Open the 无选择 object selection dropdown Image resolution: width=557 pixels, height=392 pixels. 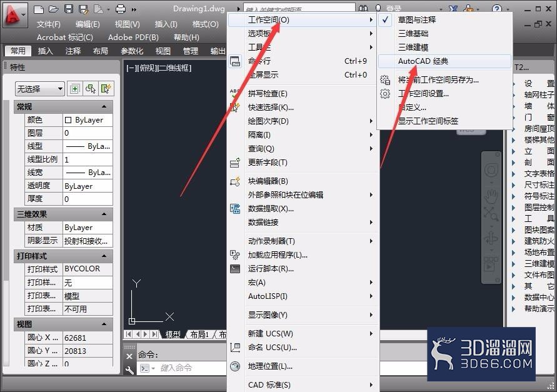[x=40, y=89]
